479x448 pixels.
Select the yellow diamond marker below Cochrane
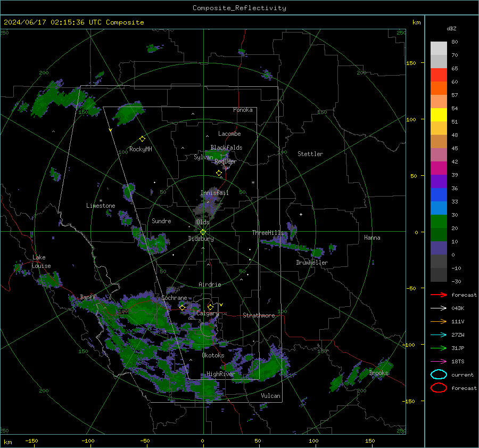click(x=183, y=307)
